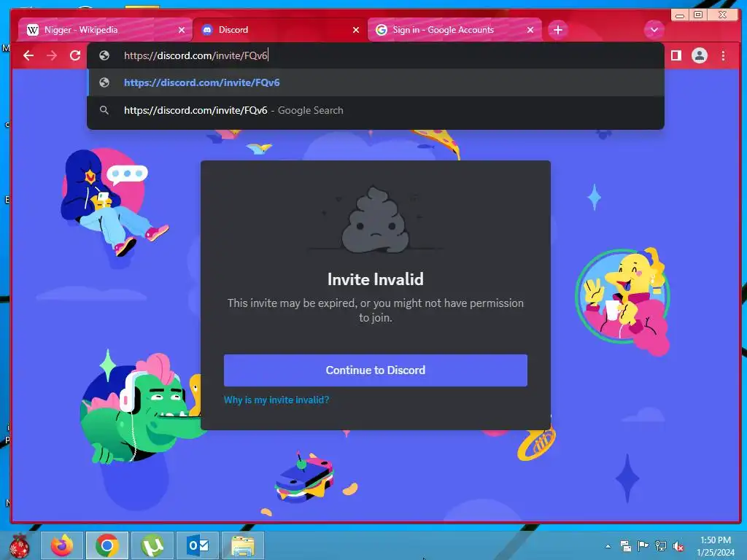Open Chrome's three-dot menu
This screenshot has height=560, width=747.
click(x=723, y=55)
